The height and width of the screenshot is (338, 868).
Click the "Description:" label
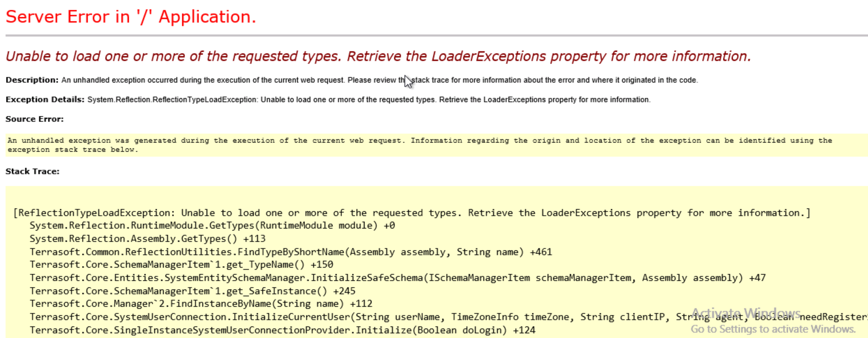(32, 80)
